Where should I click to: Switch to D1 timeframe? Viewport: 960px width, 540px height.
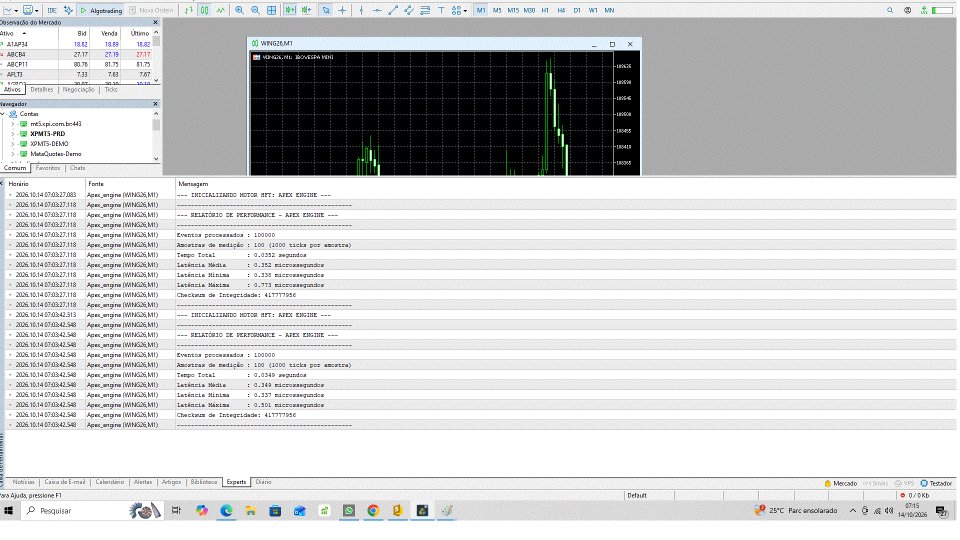pos(577,10)
